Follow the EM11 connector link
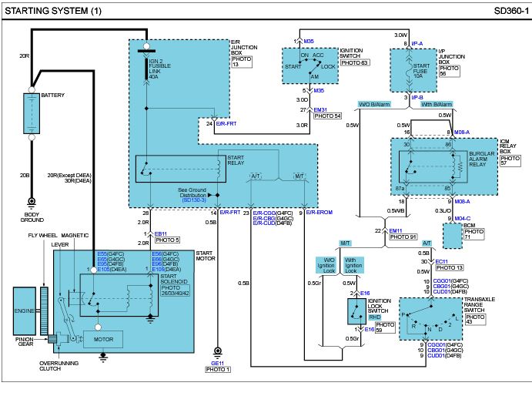The height and width of the screenshot is (396, 532). pos(396,230)
